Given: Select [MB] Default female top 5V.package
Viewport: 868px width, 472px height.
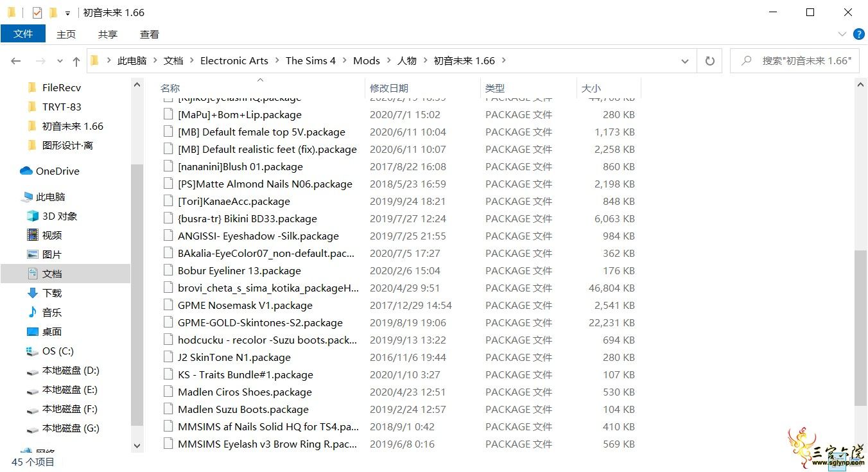Looking at the screenshot, I should [261, 132].
